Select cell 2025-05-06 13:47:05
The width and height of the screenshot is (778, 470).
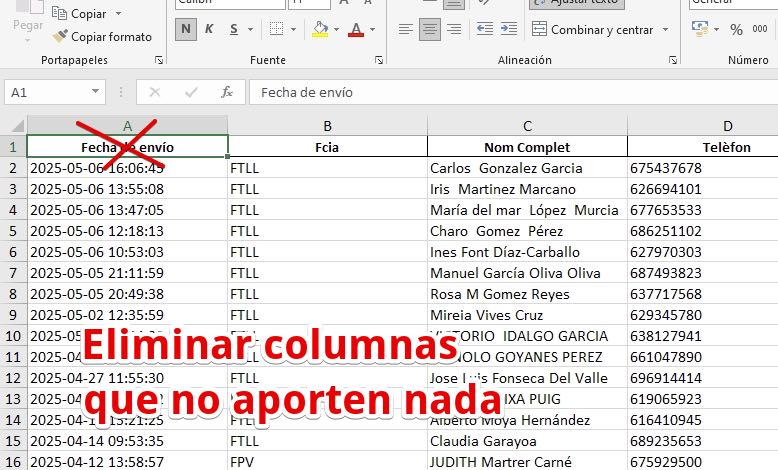pos(127,210)
